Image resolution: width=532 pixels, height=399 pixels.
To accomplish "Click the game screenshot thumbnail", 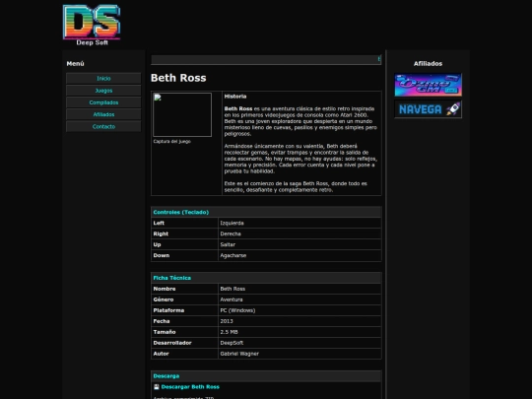I will 182,114.
